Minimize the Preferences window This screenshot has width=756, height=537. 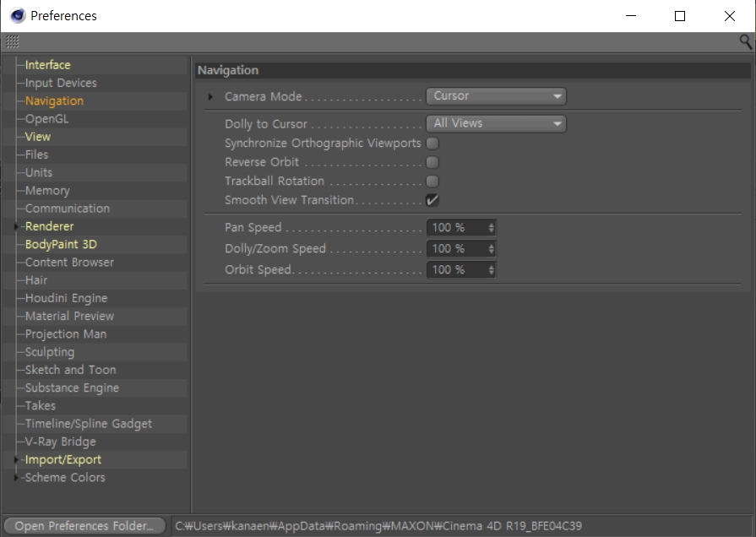coord(631,16)
